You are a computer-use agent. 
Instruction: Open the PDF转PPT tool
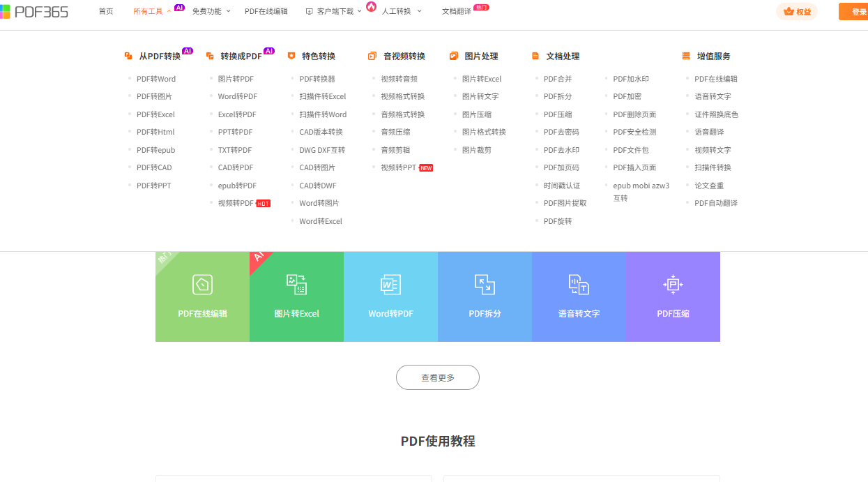point(153,186)
